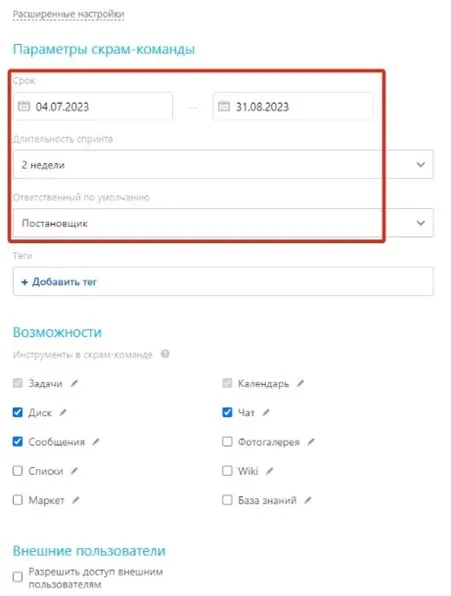
Task: Click the pencil icon next to Чат
Action: 266,412
